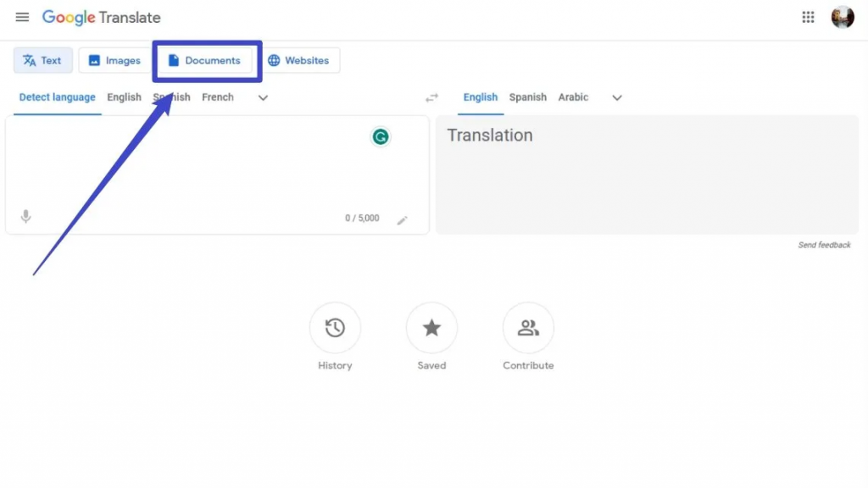Switch to Documents translation mode
868x488 pixels.
pos(204,61)
